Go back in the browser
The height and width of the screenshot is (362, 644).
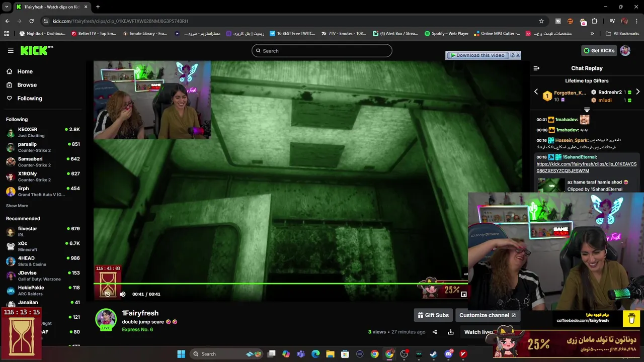click(x=7, y=21)
